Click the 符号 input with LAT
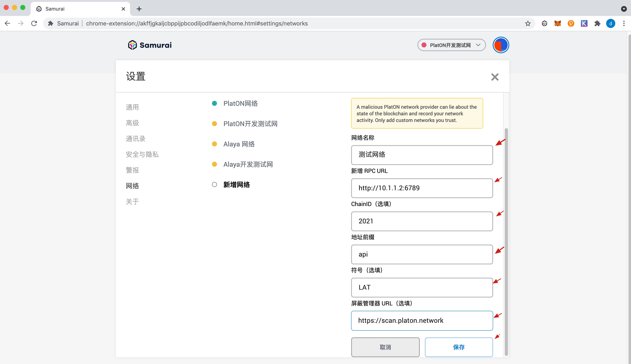631x364 pixels. click(422, 288)
